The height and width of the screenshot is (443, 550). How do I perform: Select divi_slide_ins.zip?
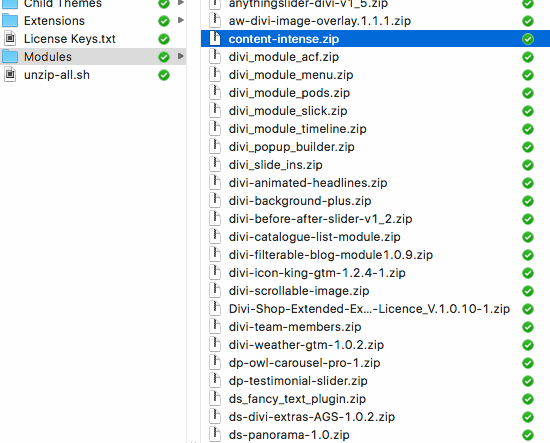(x=275, y=165)
